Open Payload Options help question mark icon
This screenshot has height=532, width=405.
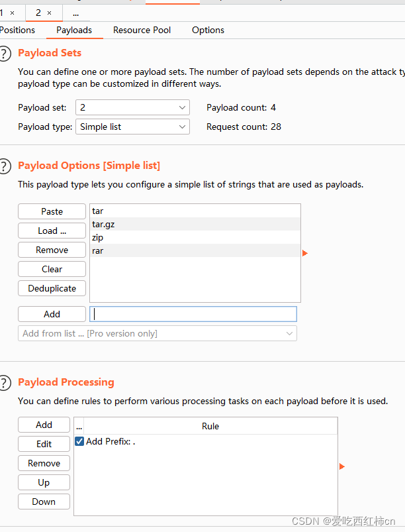pyautogui.click(x=5, y=166)
